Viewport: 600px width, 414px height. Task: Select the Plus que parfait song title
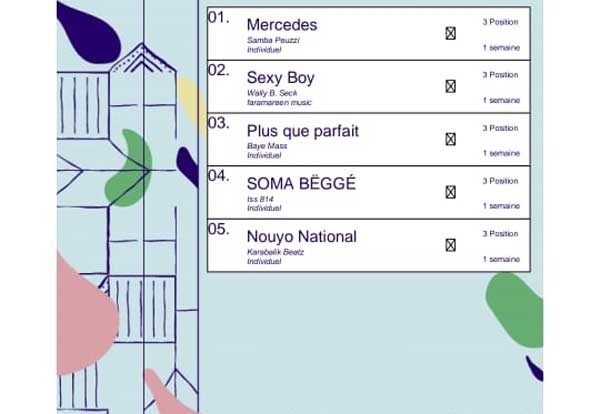click(303, 131)
